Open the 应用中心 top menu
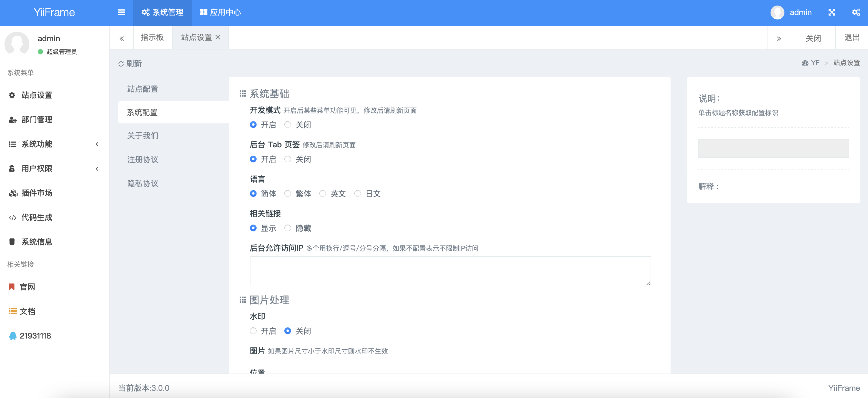The width and height of the screenshot is (868, 398). tap(220, 13)
